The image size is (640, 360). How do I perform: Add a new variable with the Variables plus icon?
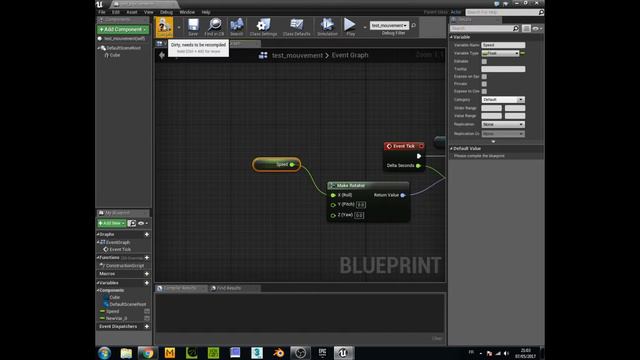coord(147,282)
